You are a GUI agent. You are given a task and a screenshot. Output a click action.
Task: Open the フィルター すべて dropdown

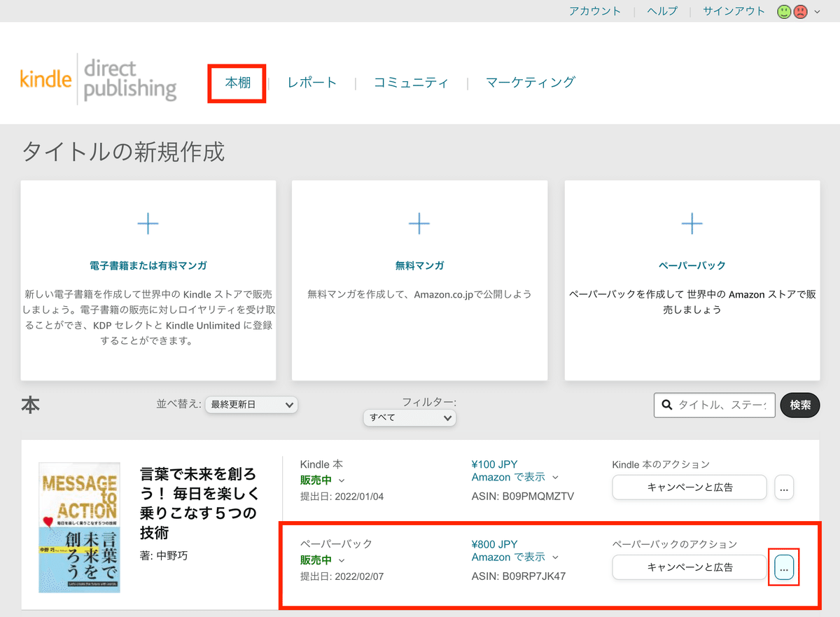[409, 417]
